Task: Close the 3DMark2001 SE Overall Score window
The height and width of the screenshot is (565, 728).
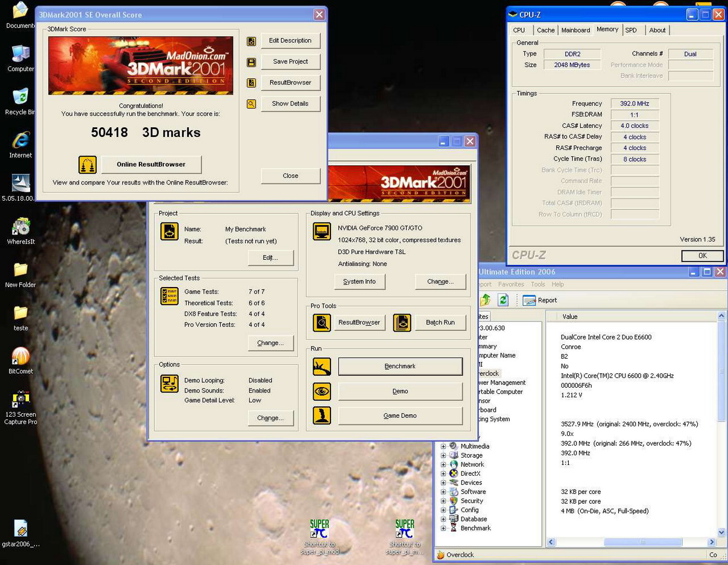Action: tap(319, 14)
